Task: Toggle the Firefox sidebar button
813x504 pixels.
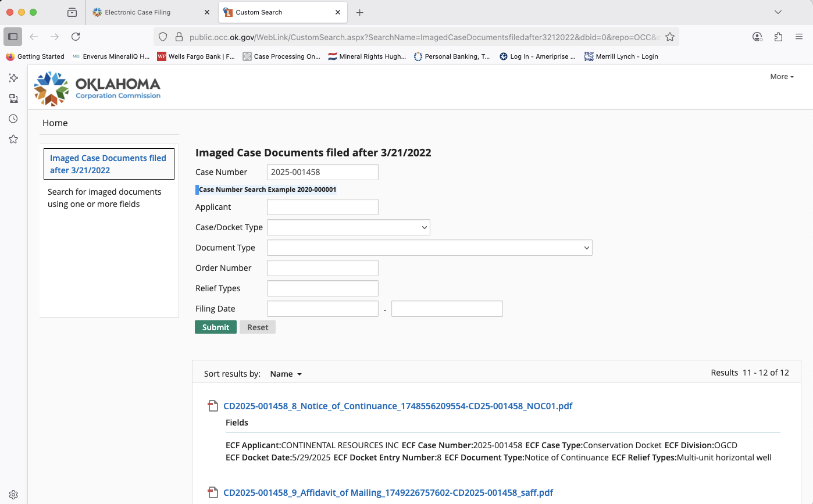Action: click(x=13, y=37)
